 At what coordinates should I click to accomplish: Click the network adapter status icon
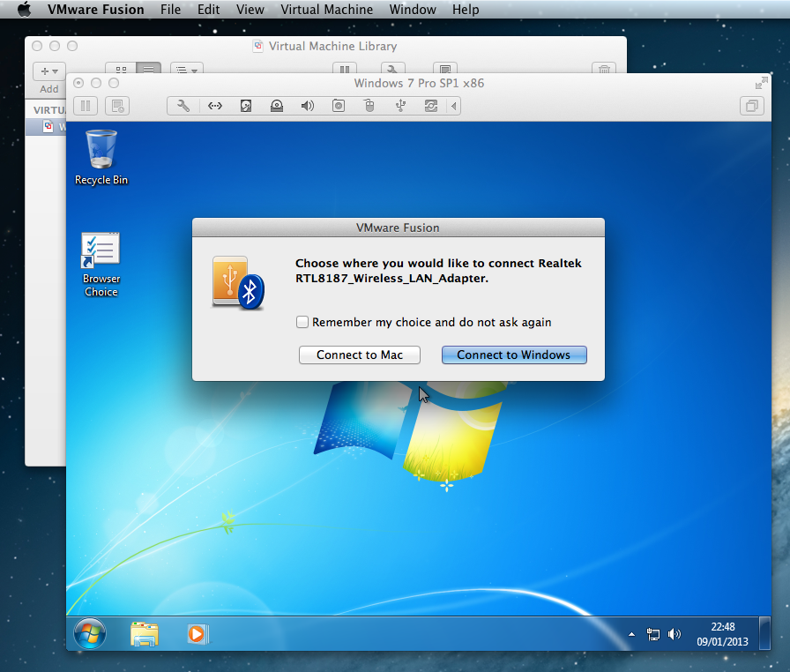click(x=214, y=106)
